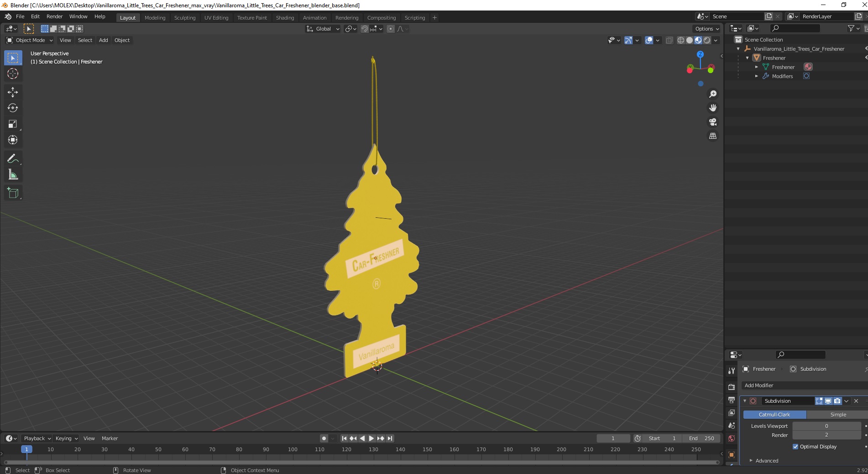Switch to wireframe viewport shading
868x474 pixels.
click(x=681, y=40)
